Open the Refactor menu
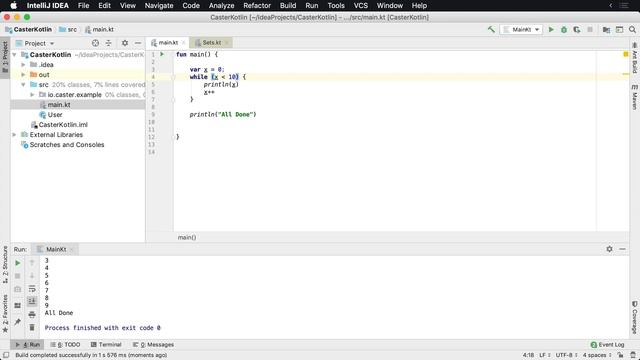Screen dimensions: 640x360 click(x=257, y=6)
